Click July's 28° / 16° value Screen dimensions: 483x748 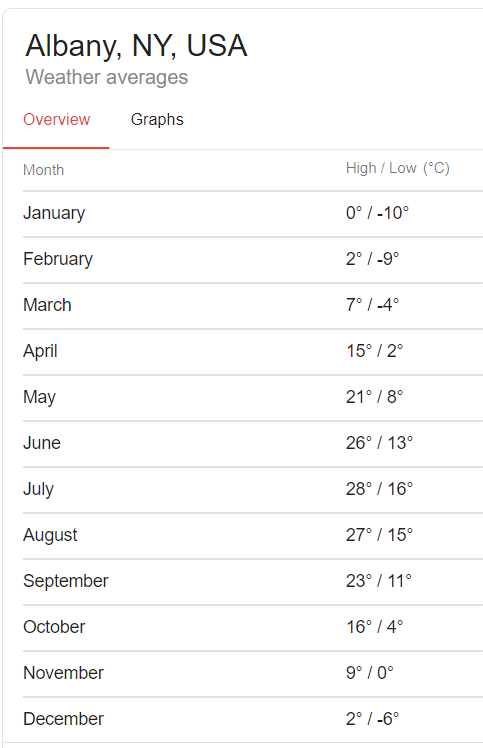tap(379, 489)
